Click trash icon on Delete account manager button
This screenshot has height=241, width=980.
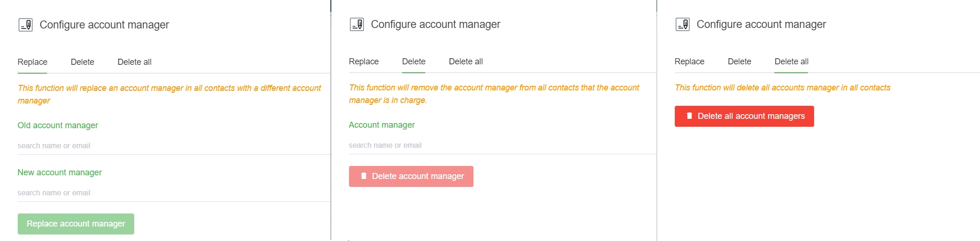pos(363,176)
